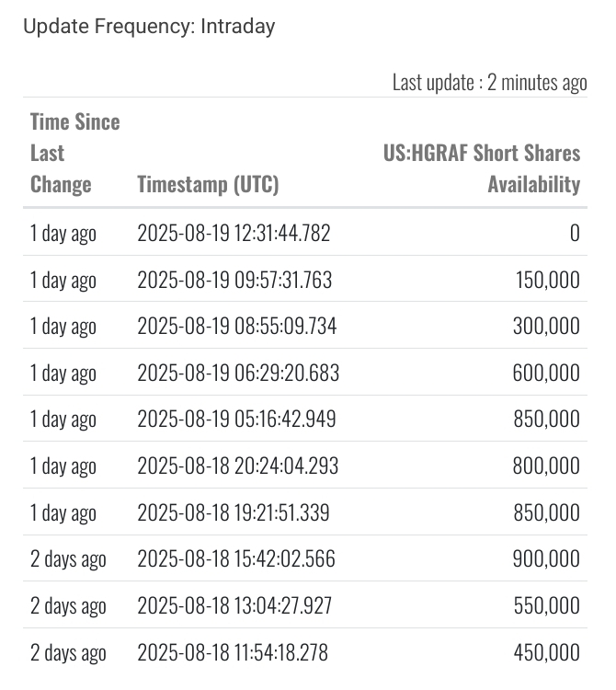
Task: Click the 150,000 availability cell
Action: pyautogui.click(x=547, y=280)
